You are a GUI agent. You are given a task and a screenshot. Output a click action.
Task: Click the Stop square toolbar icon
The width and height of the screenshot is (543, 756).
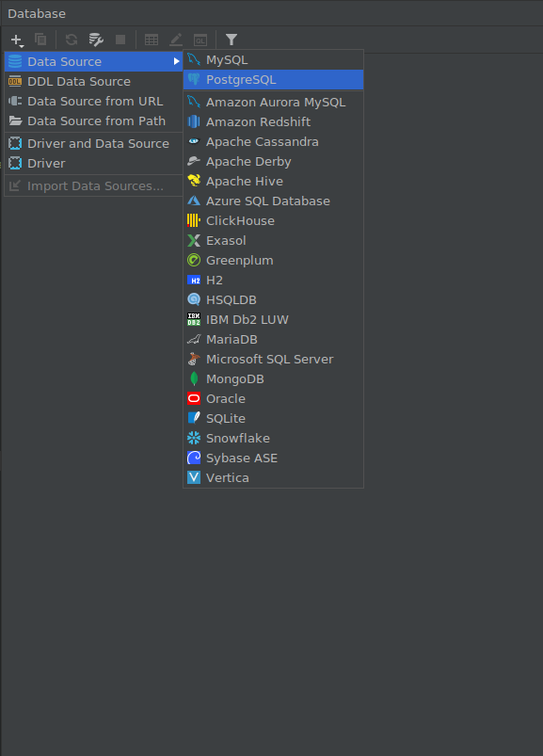[x=120, y=40]
